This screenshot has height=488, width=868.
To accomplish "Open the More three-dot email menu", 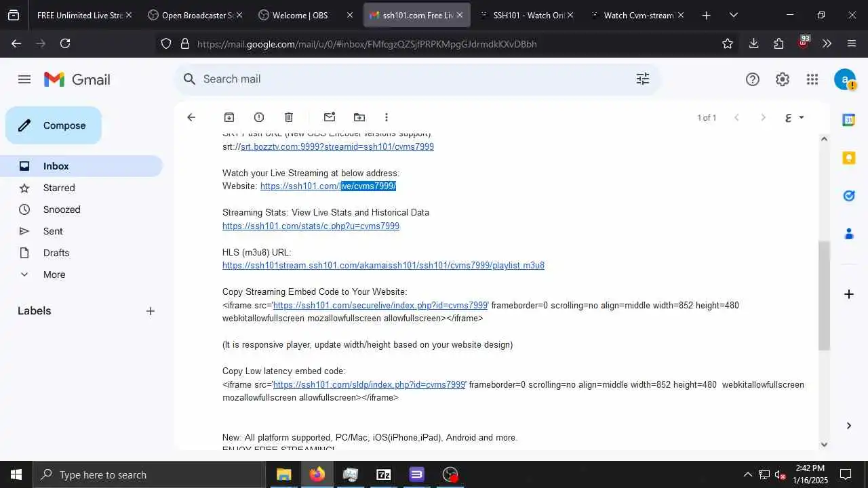I will [387, 117].
